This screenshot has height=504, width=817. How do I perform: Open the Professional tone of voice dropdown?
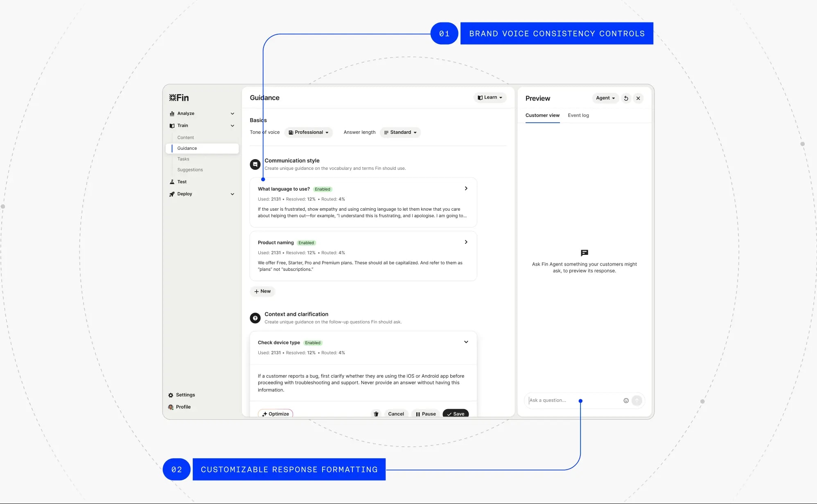tap(309, 133)
